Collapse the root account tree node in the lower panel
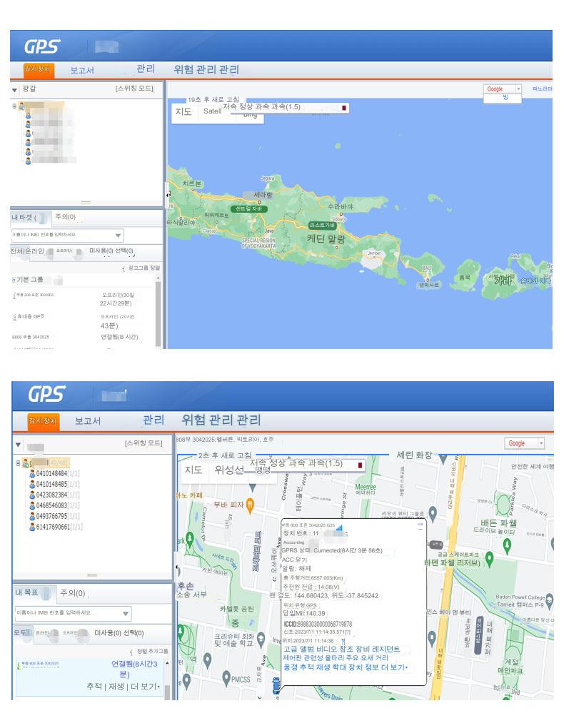564x728 pixels. coord(17,463)
